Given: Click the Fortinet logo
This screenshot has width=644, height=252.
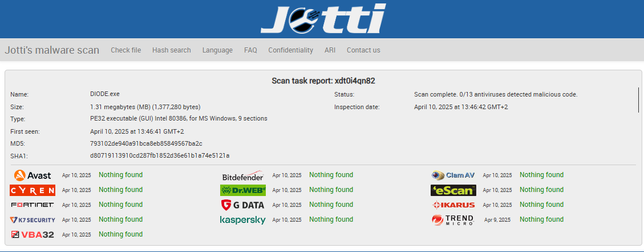Looking at the screenshot, I should point(33,205).
